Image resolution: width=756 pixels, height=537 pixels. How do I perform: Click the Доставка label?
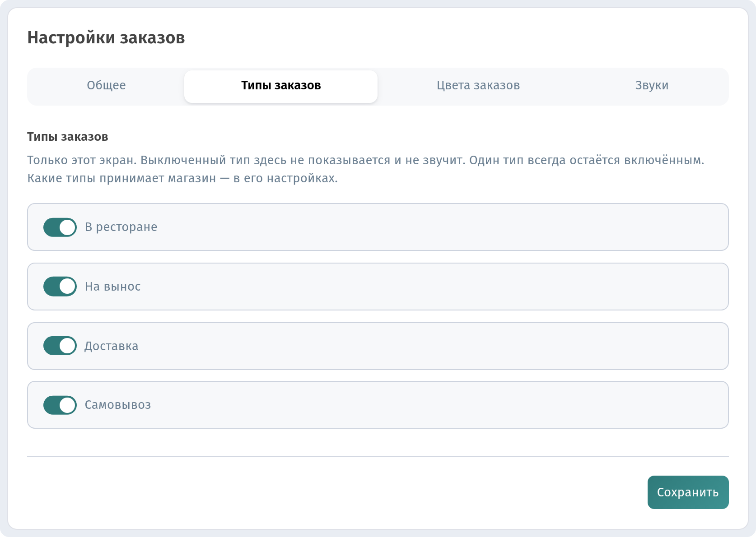pos(112,346)
